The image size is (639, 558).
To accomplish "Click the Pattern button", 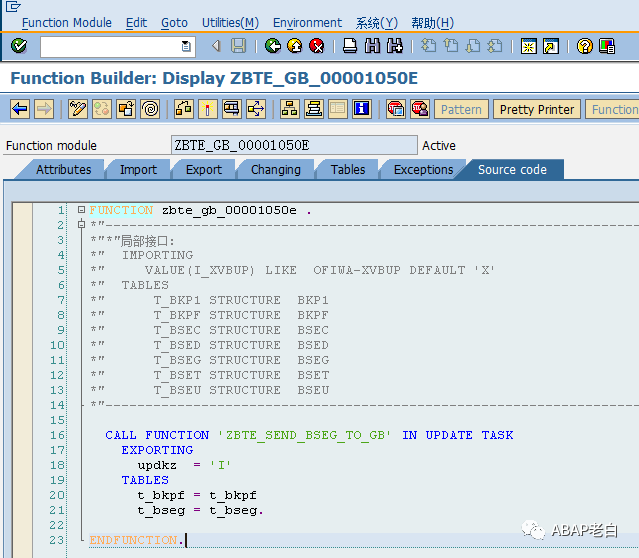I will 461,109.
